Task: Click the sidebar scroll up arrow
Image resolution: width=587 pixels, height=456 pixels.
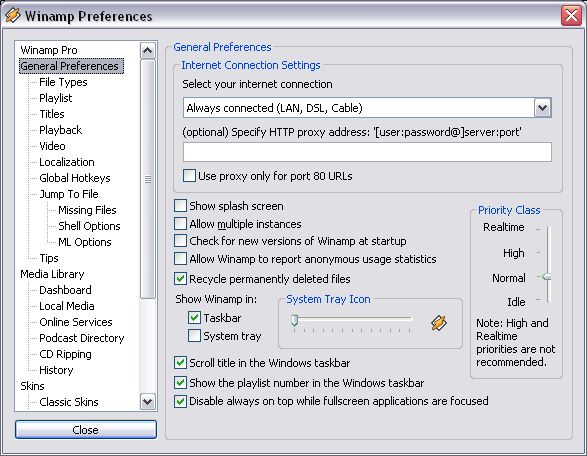Action: click(147, 50)
